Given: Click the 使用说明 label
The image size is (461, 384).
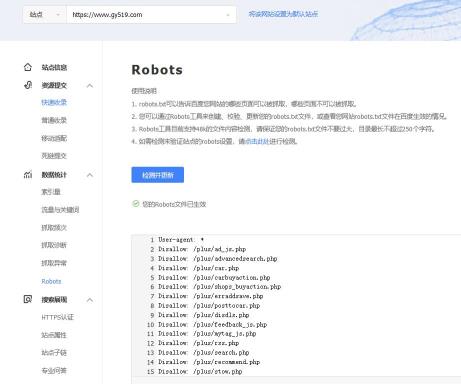Looking at the screenshot, I should [x=144, y=91].
